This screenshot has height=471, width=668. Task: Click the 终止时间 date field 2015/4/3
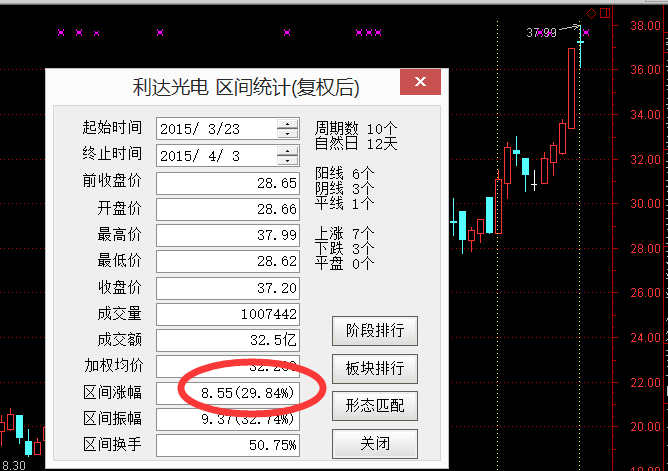point(216,155)
